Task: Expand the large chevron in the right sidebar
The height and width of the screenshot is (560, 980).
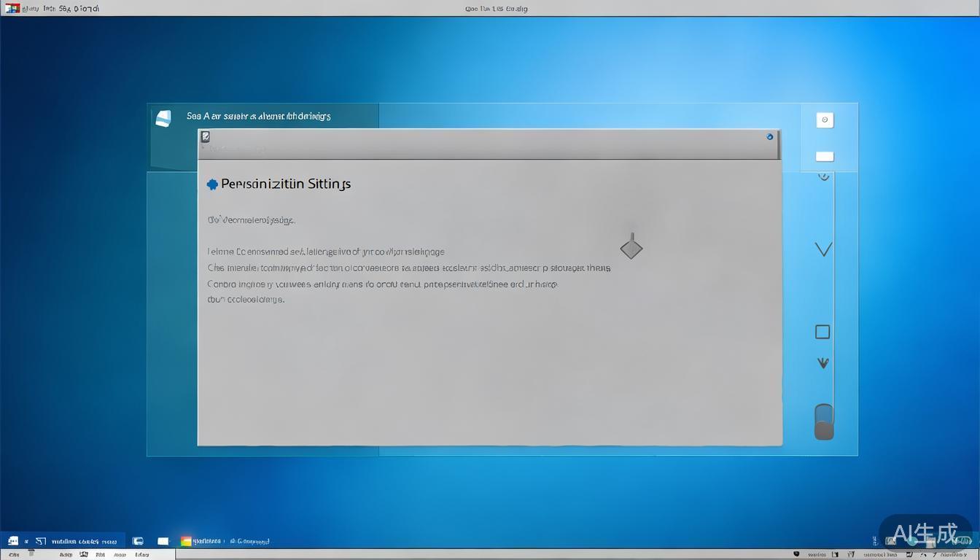Action: [x=823, y=249]
